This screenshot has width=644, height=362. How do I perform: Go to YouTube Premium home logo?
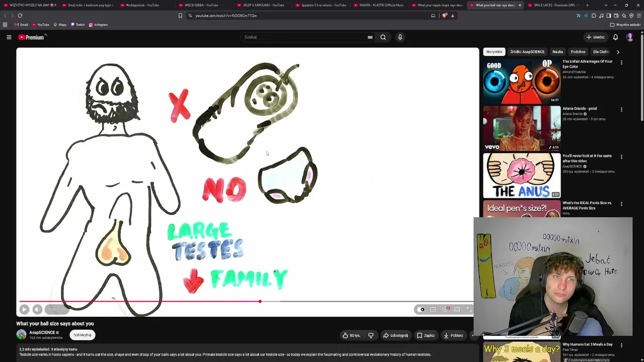[x=32, y=37]
